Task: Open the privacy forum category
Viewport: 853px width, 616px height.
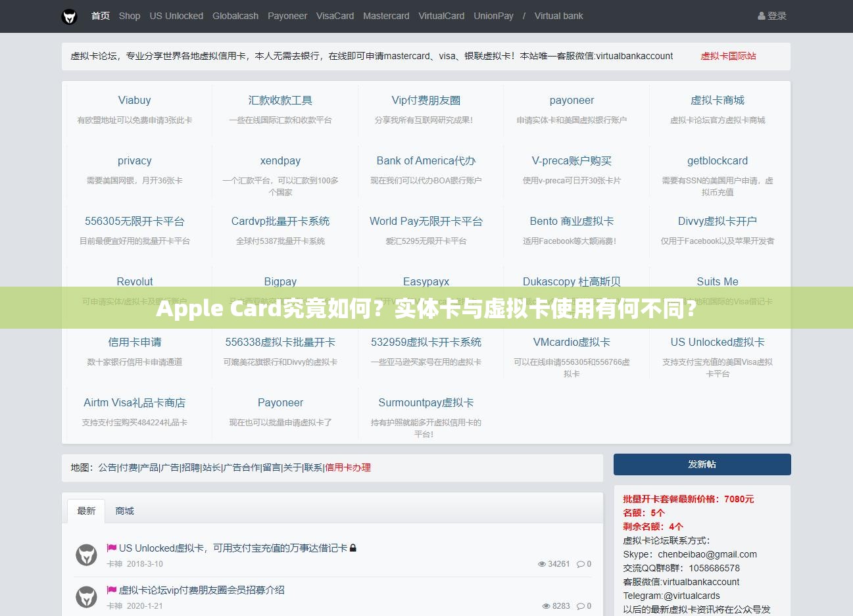Action: pyautogui.click(x=134, y=160)
